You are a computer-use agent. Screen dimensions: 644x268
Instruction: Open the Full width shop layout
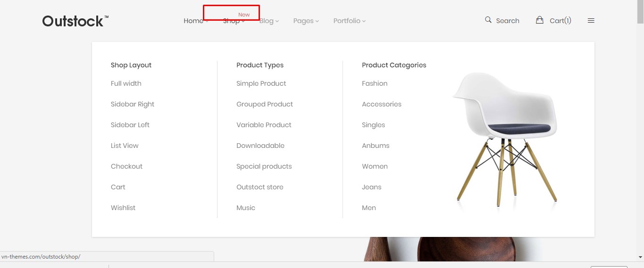point(126,83)
